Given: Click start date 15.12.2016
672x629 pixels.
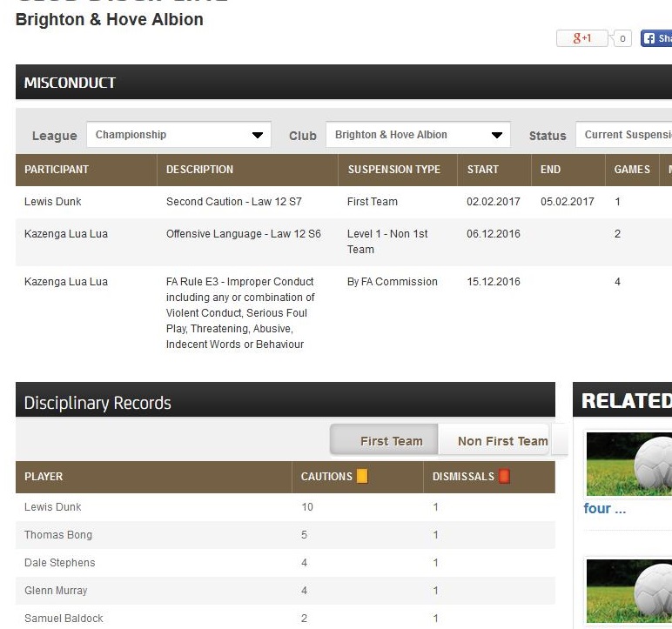Looking at the screenshot, I should point(494,282).
